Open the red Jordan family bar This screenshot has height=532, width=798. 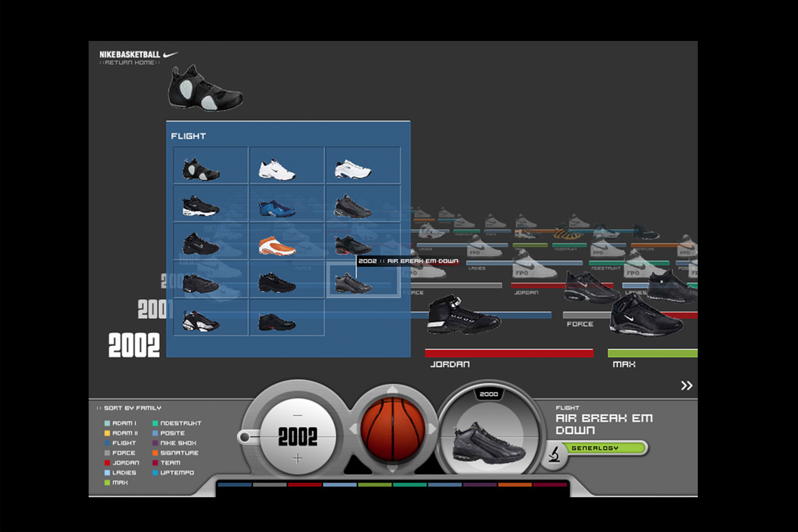pos(509,353)
